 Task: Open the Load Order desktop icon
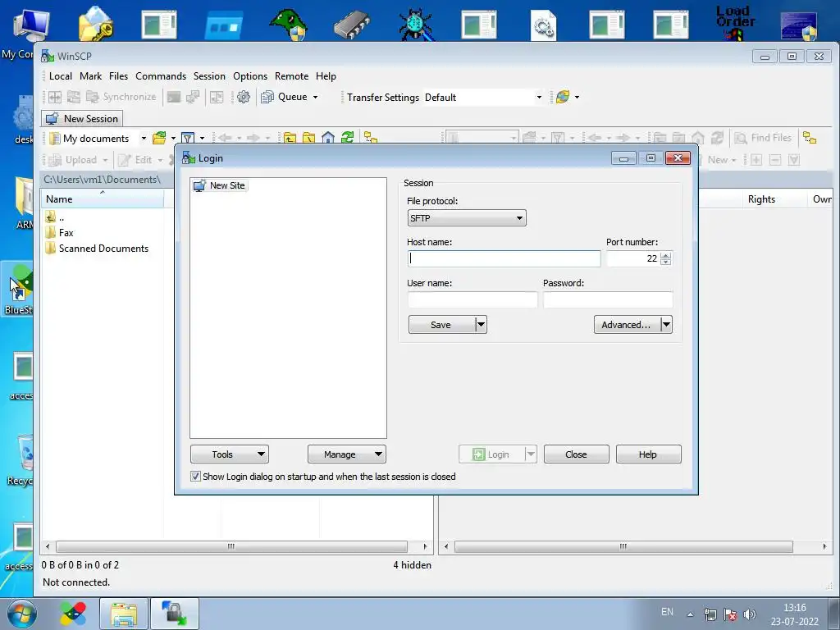(736, 24)
